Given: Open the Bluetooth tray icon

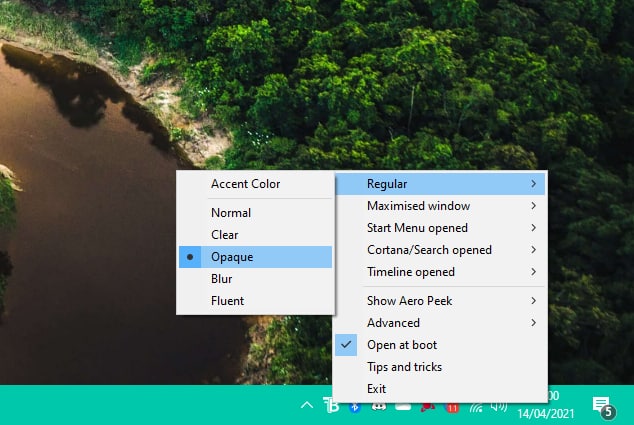Looking at the screenshot, I should coord(355,407).
